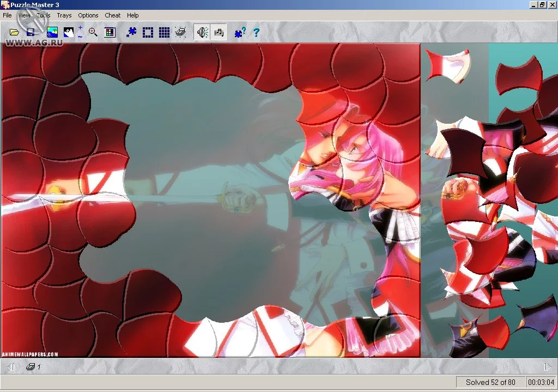Pick the loose red-white piece at top of tray
Image resolution: width=558 pixels, height=392 pixels.
click(448, 65)
